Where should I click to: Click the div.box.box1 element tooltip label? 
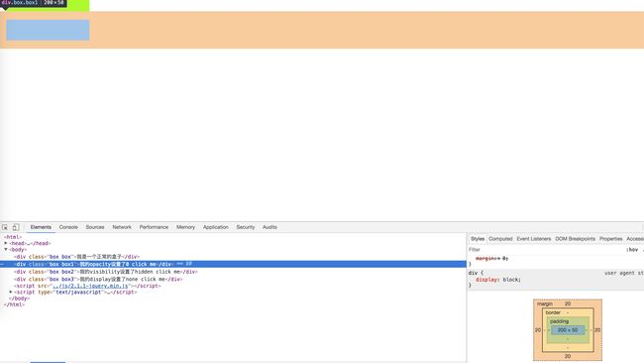[x=33, y=2]
